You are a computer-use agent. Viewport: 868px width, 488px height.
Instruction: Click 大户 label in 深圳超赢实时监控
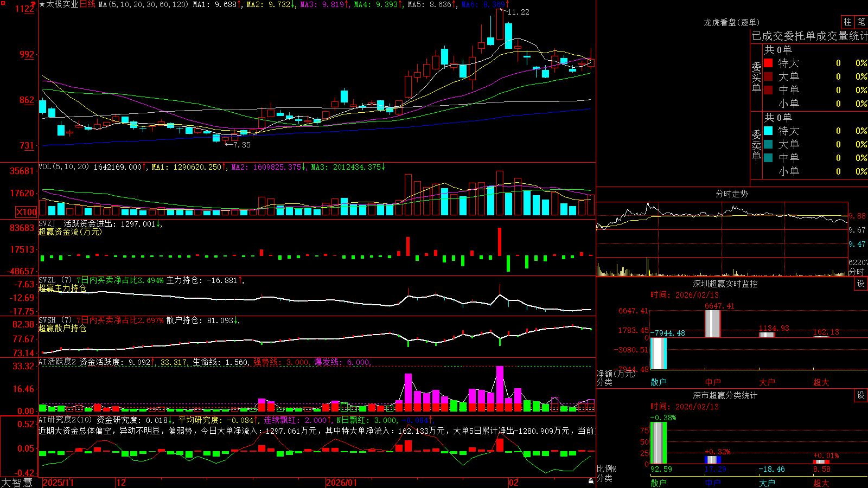tap(767, 382)
